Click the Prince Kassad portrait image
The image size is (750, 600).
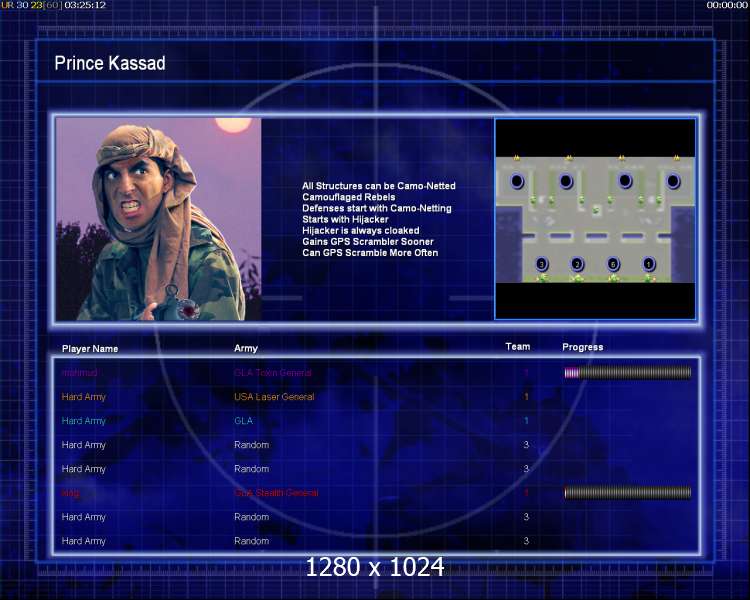pyautogui.click(x=158, y=219)
